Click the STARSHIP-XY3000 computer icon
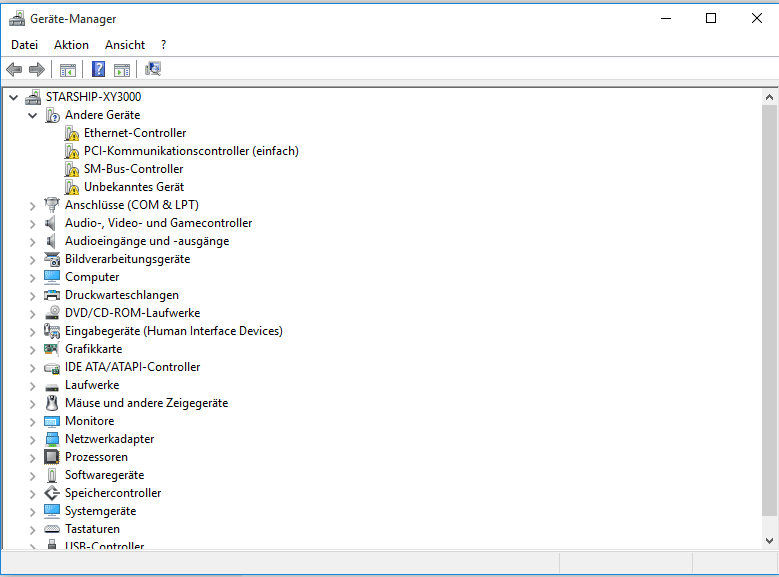The width and height of the screenshot is (779, 577). (33, 97)
